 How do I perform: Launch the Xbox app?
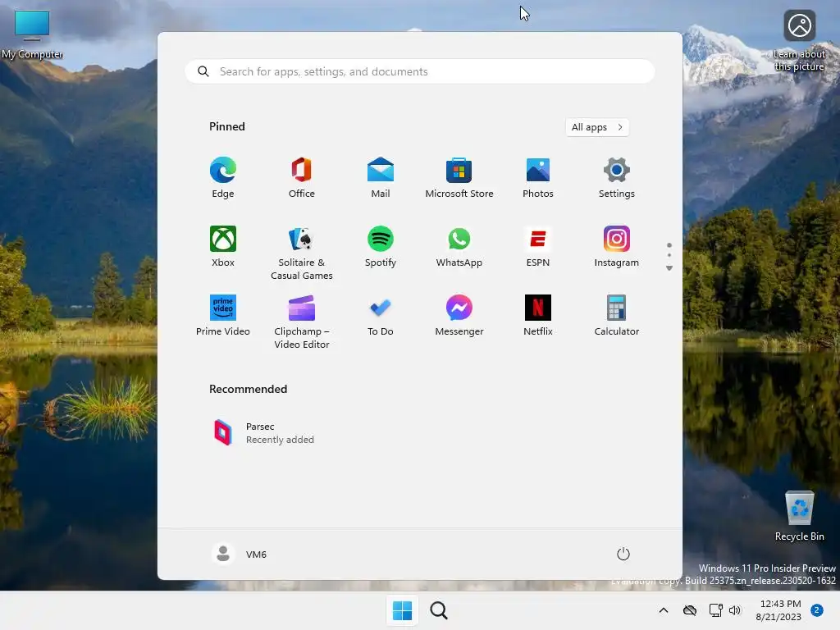[223, 246]
